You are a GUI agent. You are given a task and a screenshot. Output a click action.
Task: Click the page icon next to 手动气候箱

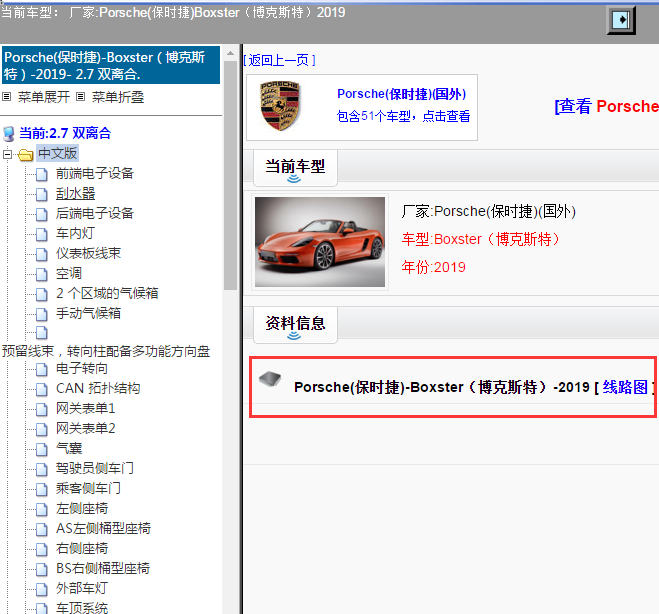point(42,314)
